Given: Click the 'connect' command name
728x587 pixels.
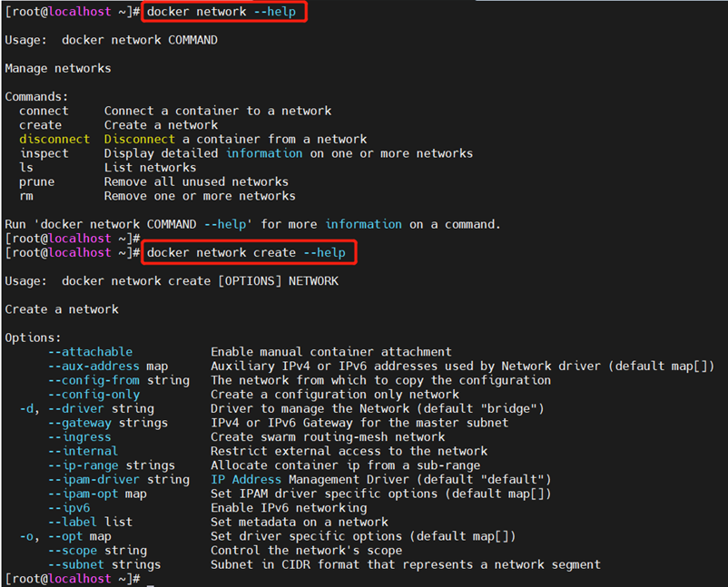Looking at the screenshot, I should 44,111.
